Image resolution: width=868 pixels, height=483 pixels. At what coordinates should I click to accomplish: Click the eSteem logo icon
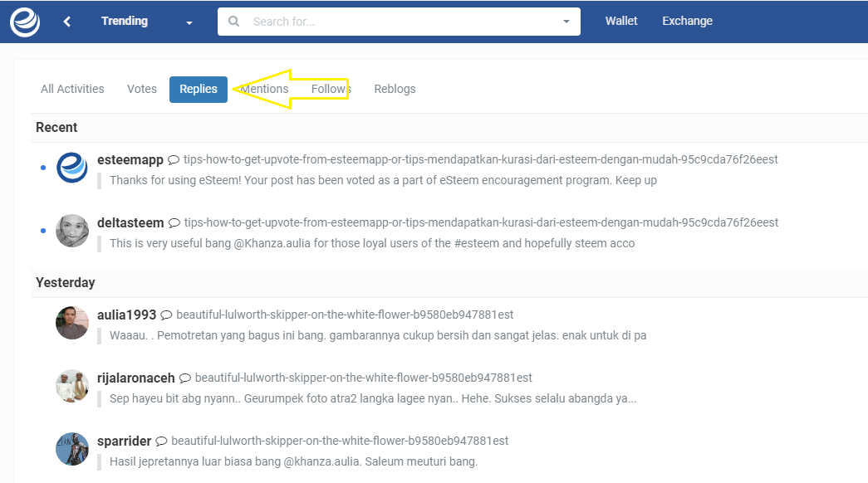pos(24,22)
